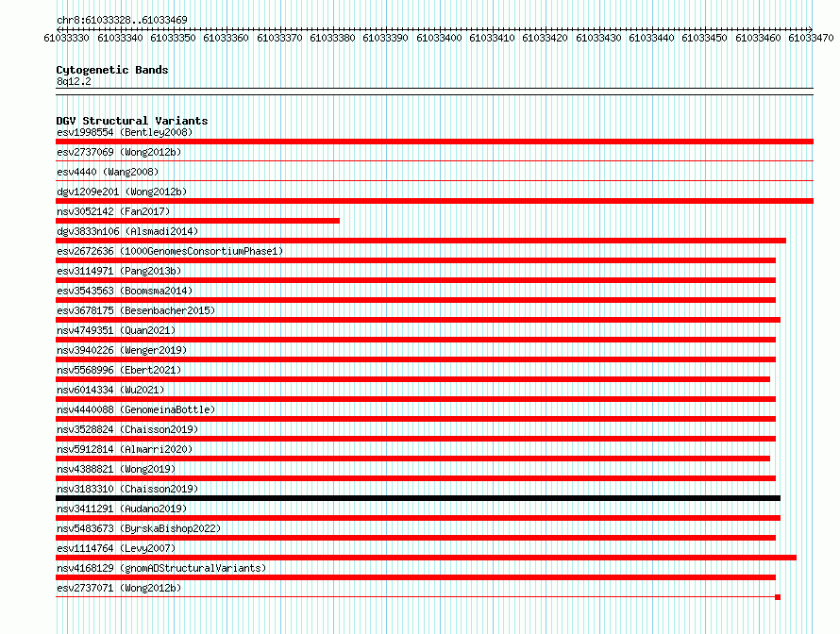
Task: Click ruler coordinate 61033330
Action: pos(66,38)
